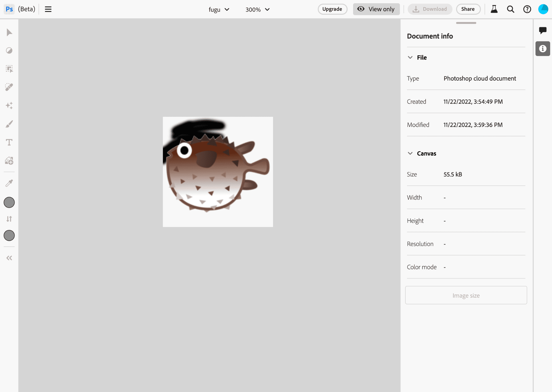This screenshot has height=392, width=552.
Task: Click the Upgrade menu item
Action: [x=332, y=9]
